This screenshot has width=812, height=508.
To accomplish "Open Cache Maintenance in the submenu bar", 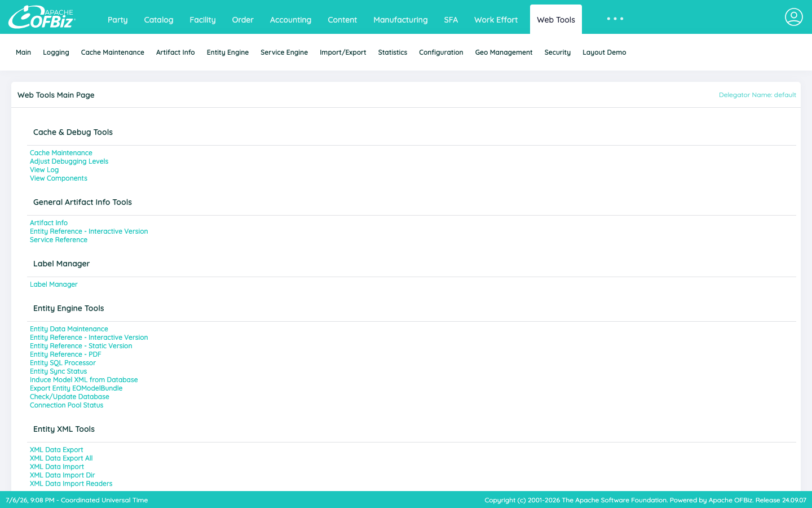I will (113, 52).
